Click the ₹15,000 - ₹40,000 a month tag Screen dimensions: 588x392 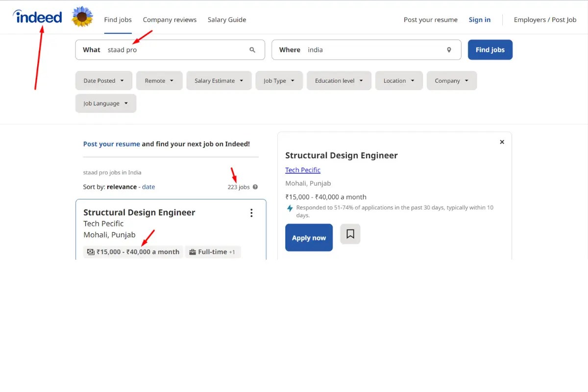(x=133, y=252)
